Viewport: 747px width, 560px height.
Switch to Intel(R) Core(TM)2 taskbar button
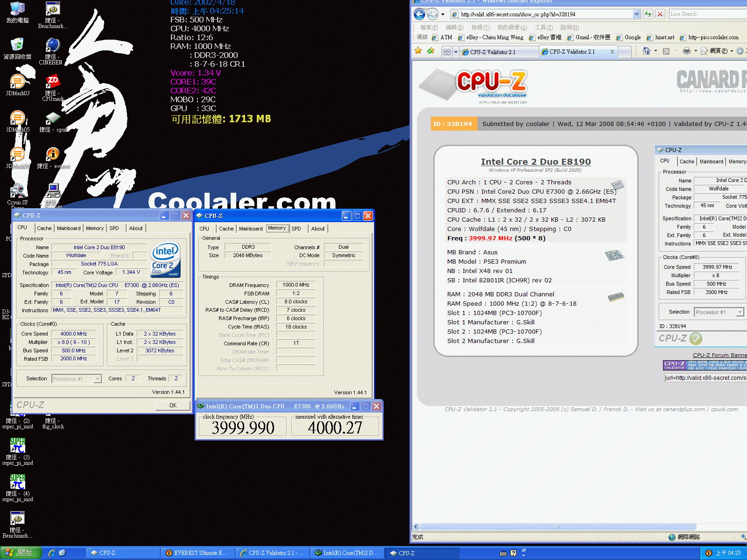[x=346, y=553]
